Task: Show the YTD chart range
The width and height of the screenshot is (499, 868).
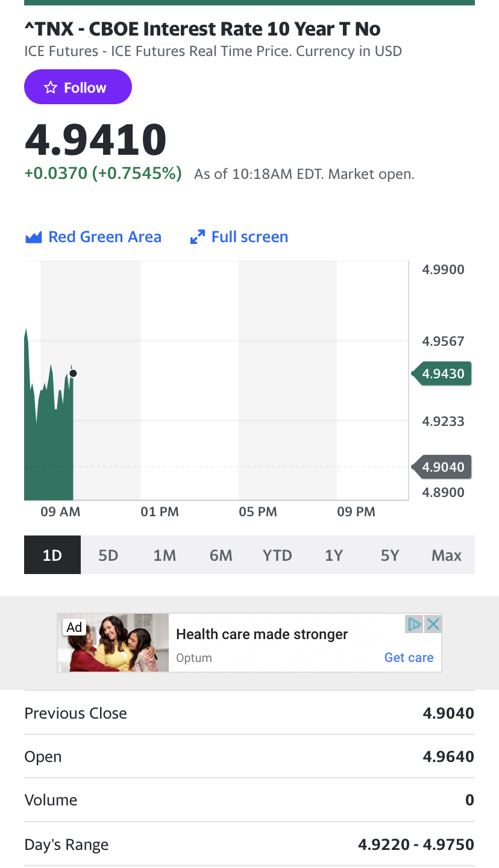Action: point(277,555)
